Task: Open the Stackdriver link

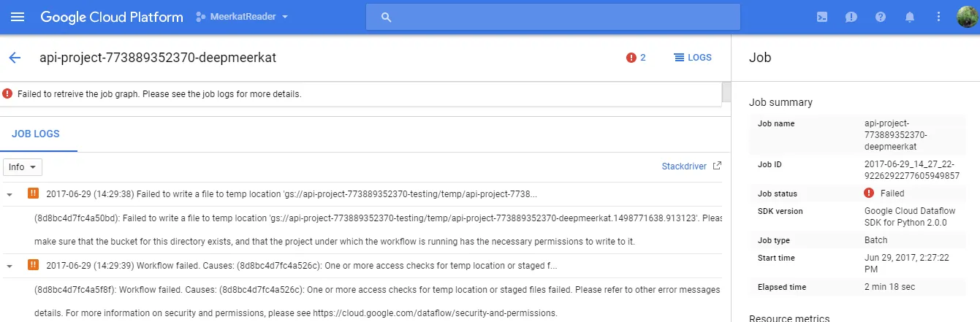Action: point(684,166)
